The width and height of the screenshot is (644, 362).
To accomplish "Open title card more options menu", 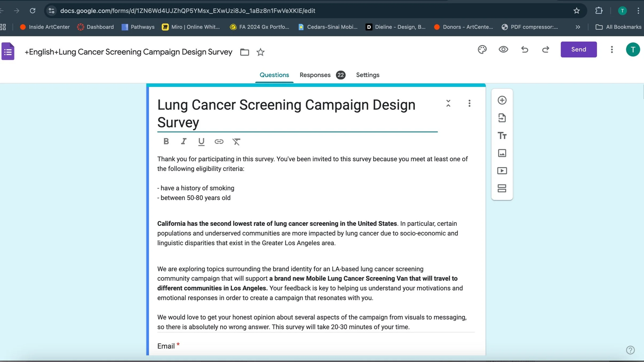I will coord(469,103).
